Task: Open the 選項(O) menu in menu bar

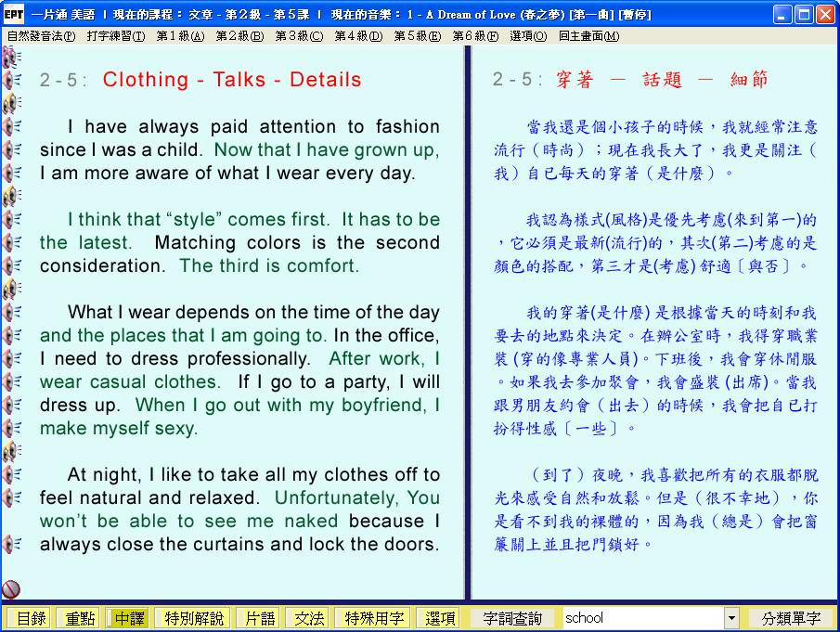Action: 528,36
